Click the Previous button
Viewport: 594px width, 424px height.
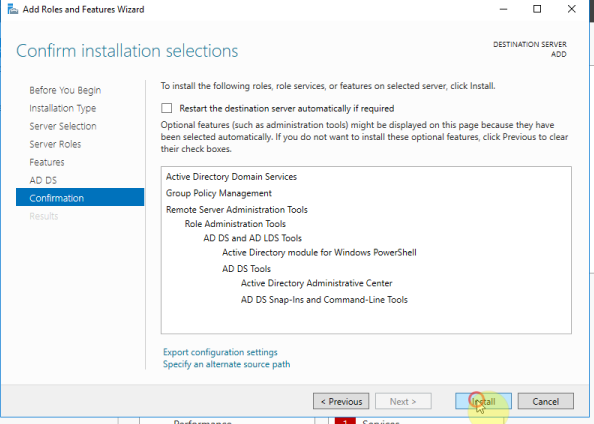(341, 401)
